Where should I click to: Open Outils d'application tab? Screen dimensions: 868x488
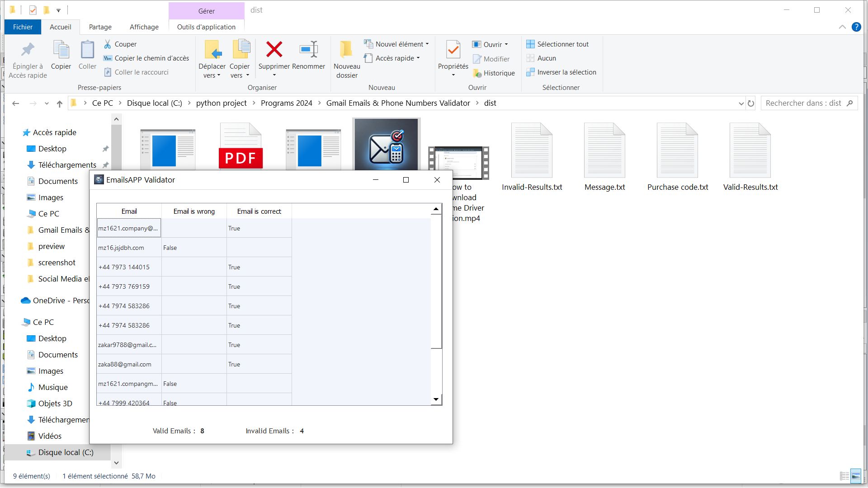click(206, 27)
